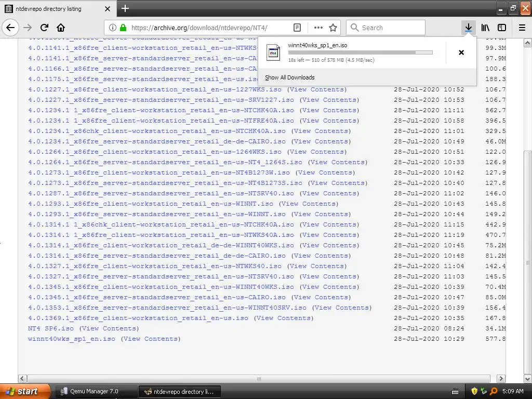Viewport: 532px width, 399px height.
Task: View Contents of NT4 SP6.iso
Action: coord(109,328)
